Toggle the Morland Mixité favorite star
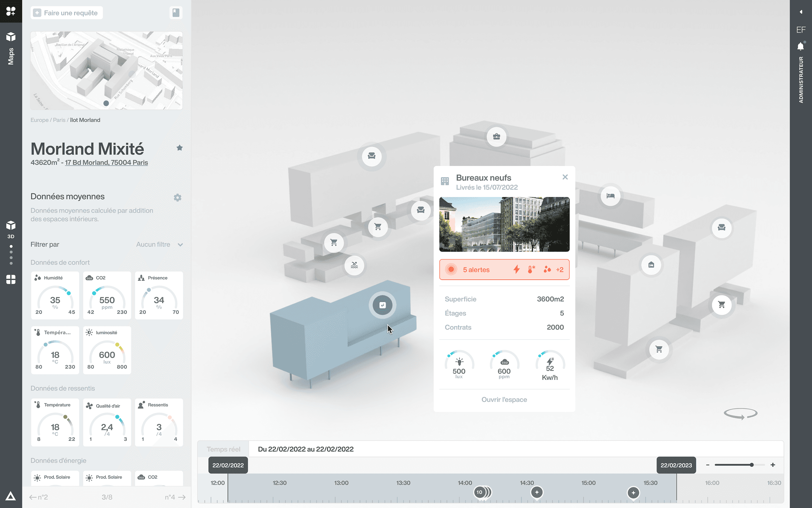 (179, 148)
